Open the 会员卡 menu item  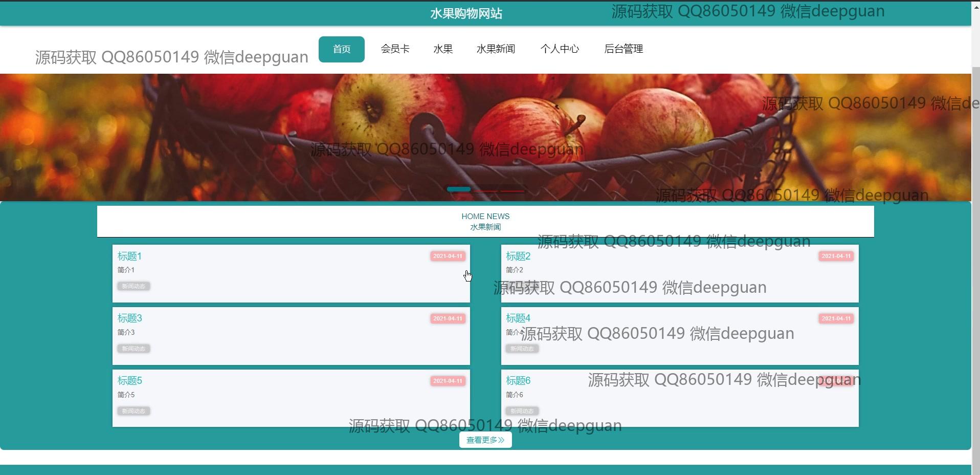(395, 49)
